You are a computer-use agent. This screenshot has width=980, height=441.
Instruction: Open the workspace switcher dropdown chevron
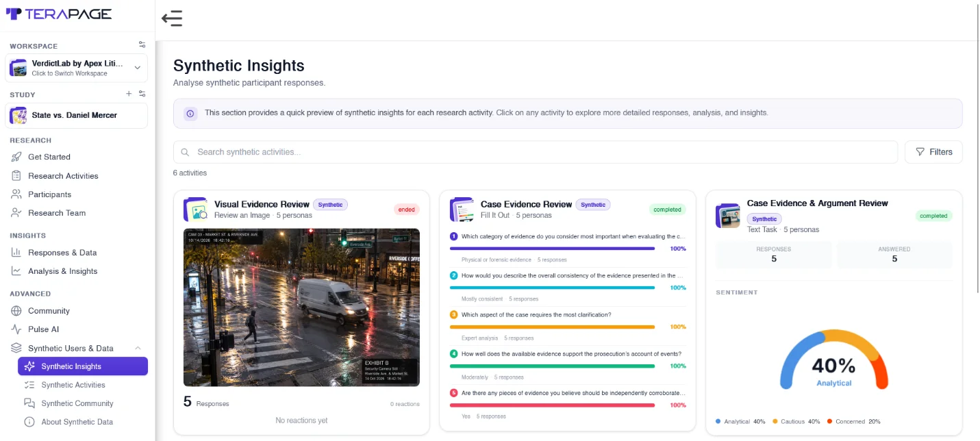pos(137,68)
